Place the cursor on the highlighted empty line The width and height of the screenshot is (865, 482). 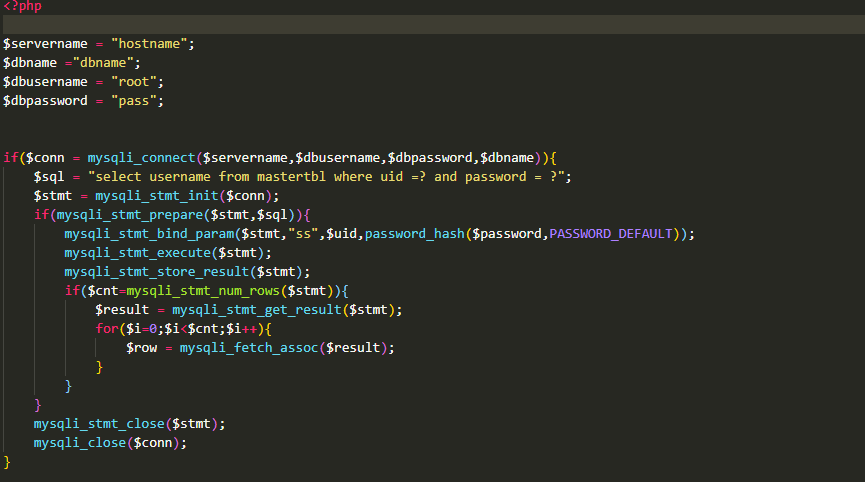click(x=434, y=24)
